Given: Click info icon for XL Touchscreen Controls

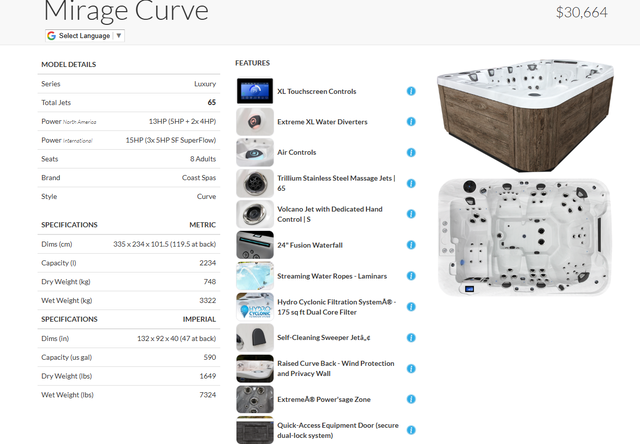Looking at the screenshot, I should (x=411, y=92).
